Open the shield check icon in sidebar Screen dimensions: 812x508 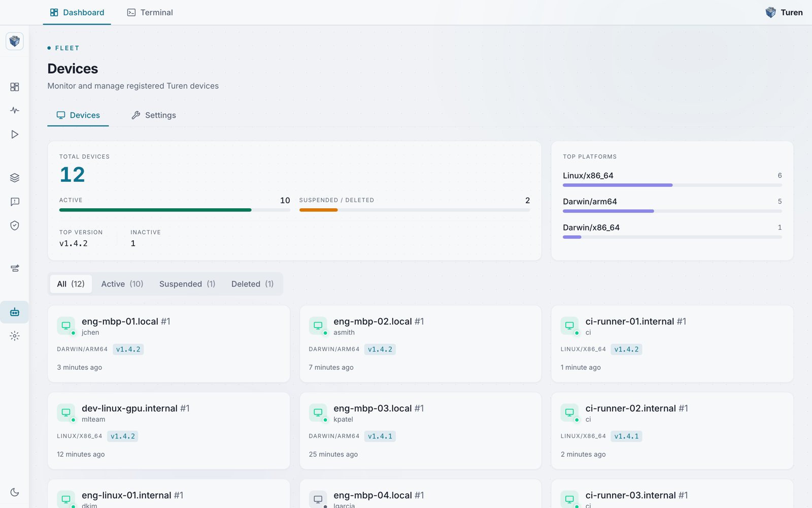(x=15, y=226)
